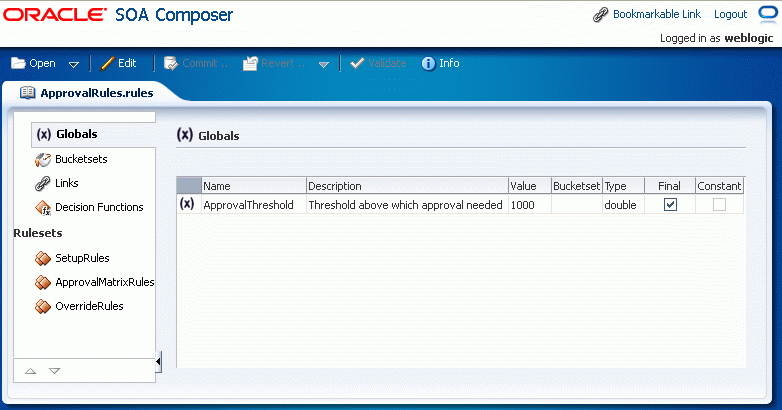Click the Value column header

pyautogui.click(x=530, y=186)
